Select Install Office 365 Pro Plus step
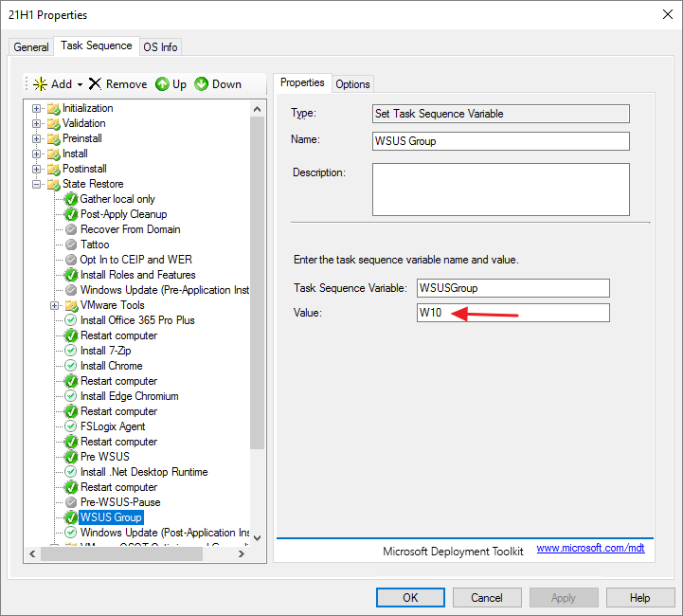This screenshot has height=616, width=683. point(137,320)
